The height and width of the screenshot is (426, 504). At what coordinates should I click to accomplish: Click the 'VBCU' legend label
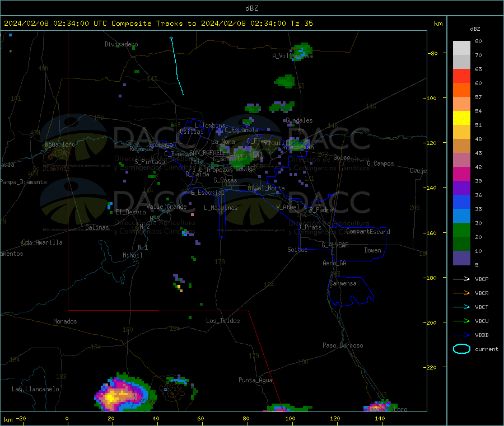click(x=482, y=321)
